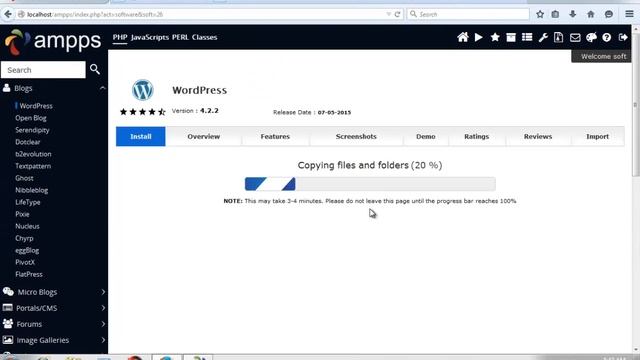This screenshot has width=640, height=360.
Task: Click the browser home icon
Action: tap(591, 14)
